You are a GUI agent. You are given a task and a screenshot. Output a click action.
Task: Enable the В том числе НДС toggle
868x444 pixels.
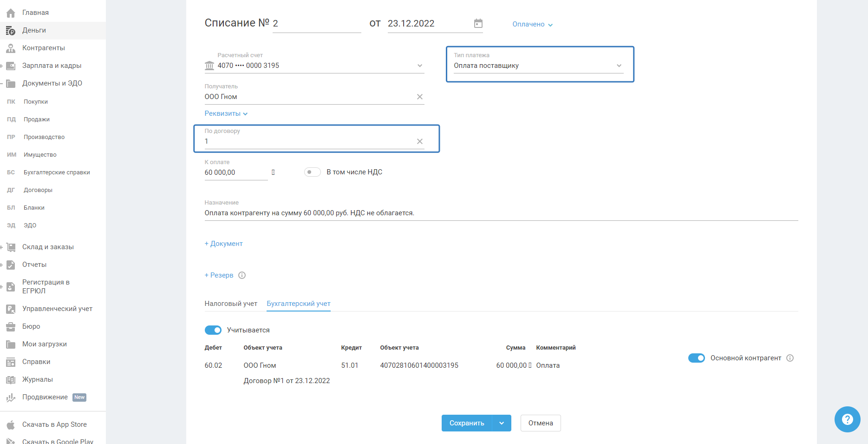pyautogui.click(x=313, y=172)
